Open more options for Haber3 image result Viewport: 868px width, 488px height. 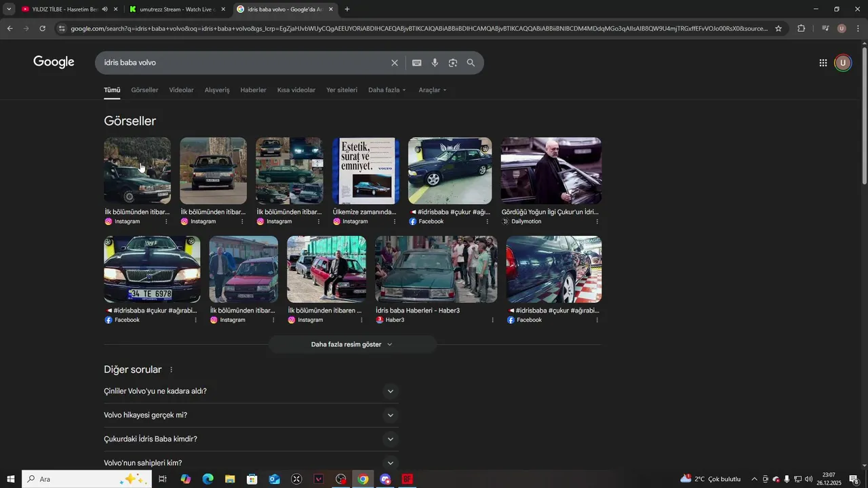pyautogui.click(x=492, y=320)
